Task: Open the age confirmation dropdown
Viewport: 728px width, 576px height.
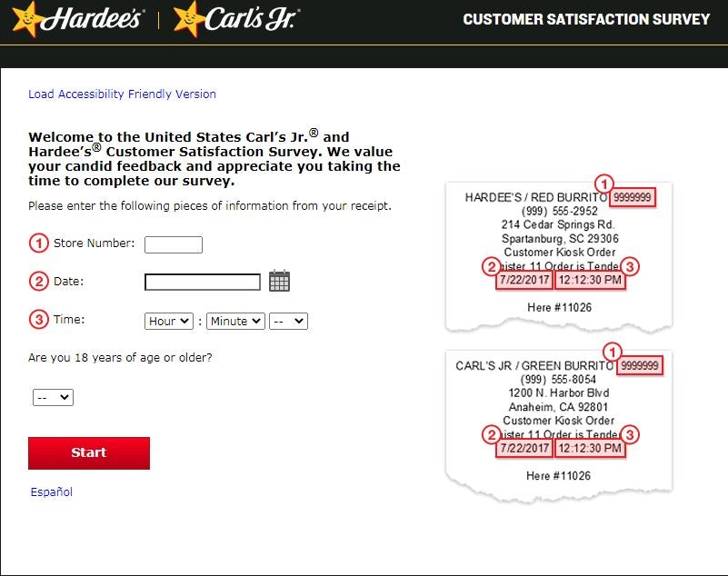Action: tap(53, 397)
